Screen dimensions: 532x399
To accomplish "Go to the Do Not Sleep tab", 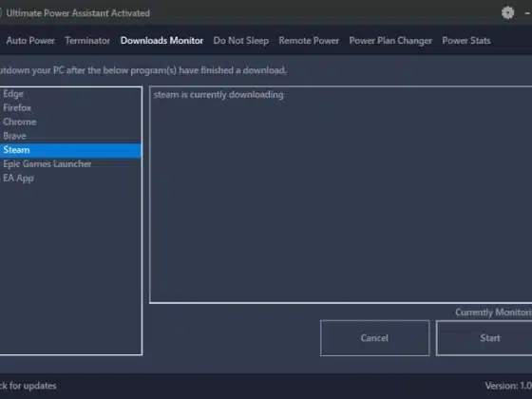I will (241, 41).
